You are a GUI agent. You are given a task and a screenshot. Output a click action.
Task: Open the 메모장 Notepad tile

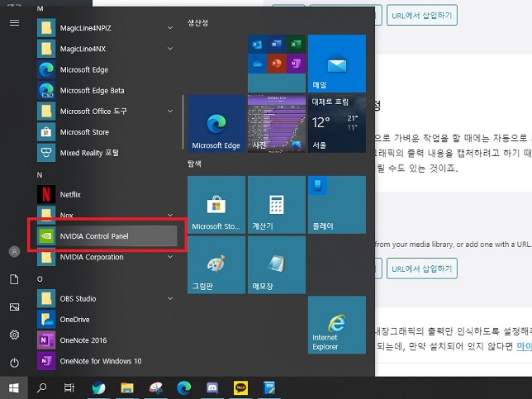[277, 264]
